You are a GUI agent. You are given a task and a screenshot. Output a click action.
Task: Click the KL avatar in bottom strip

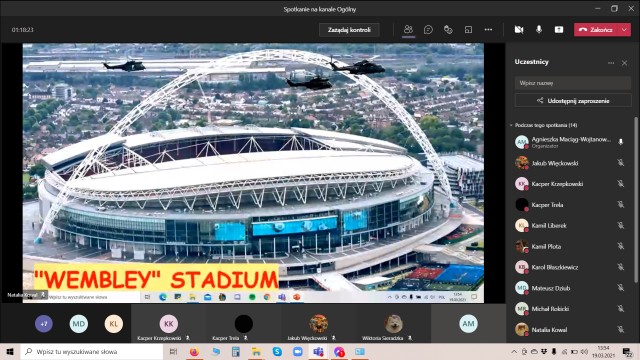[x=113, y=324]
